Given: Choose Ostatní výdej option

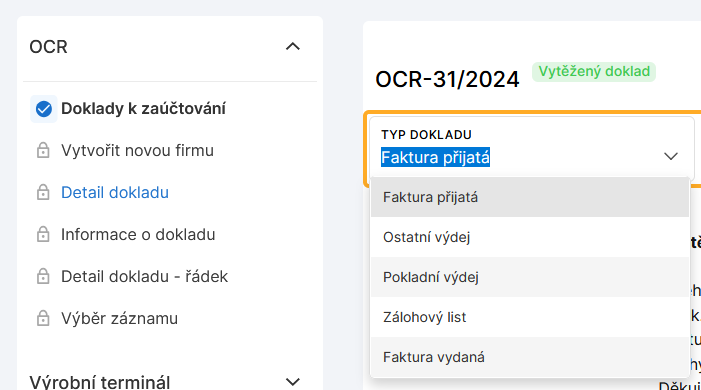Looking at the screenshot, I should point(530,237).
